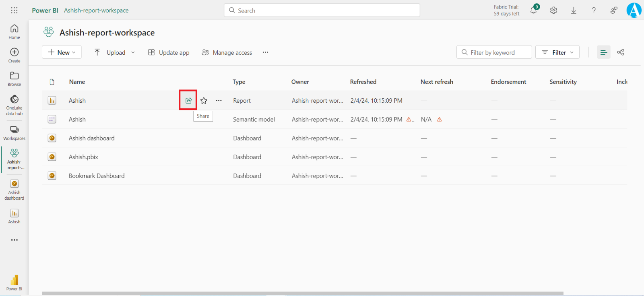Screen dimensions: 644x296
Task: Click the Filter by keyword field
Action: point(494,52)
